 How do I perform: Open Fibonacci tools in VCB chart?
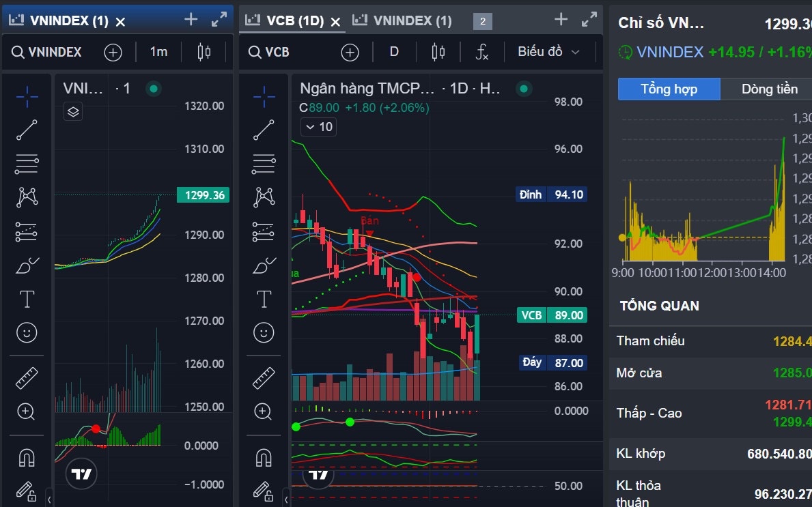click(264, 164)
